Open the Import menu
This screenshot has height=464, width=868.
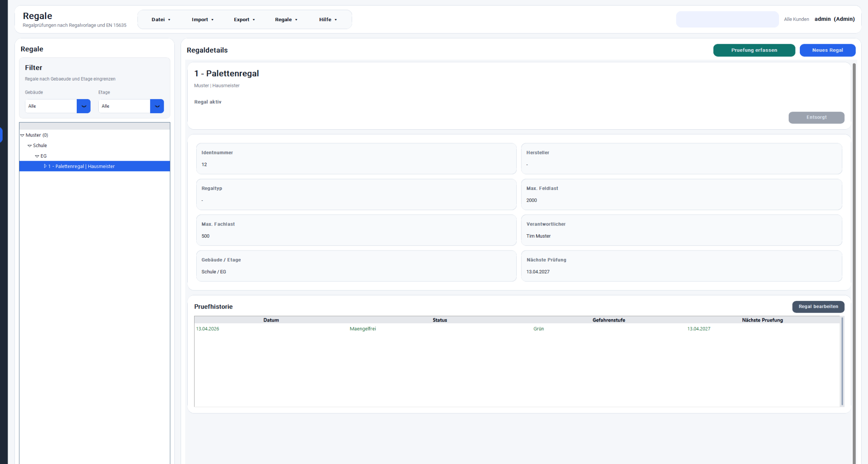click(x=202, y=19)
